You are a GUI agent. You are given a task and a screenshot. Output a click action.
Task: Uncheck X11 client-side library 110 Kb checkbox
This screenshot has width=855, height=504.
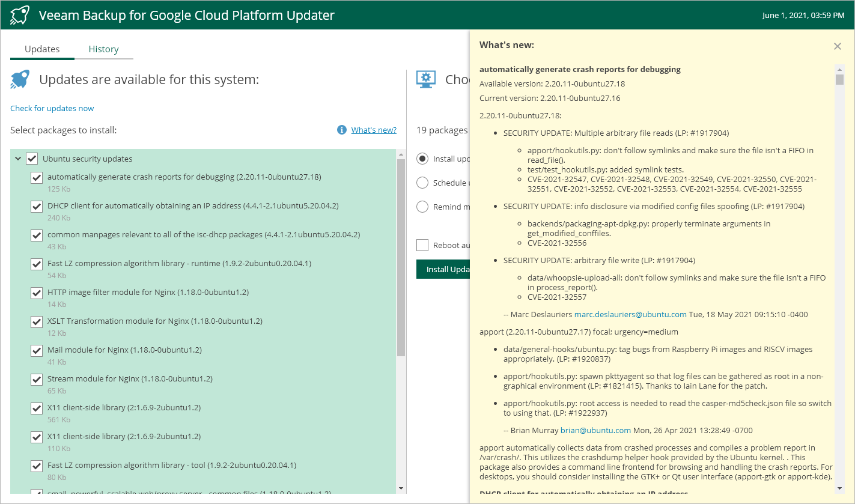tap(37, 437)
